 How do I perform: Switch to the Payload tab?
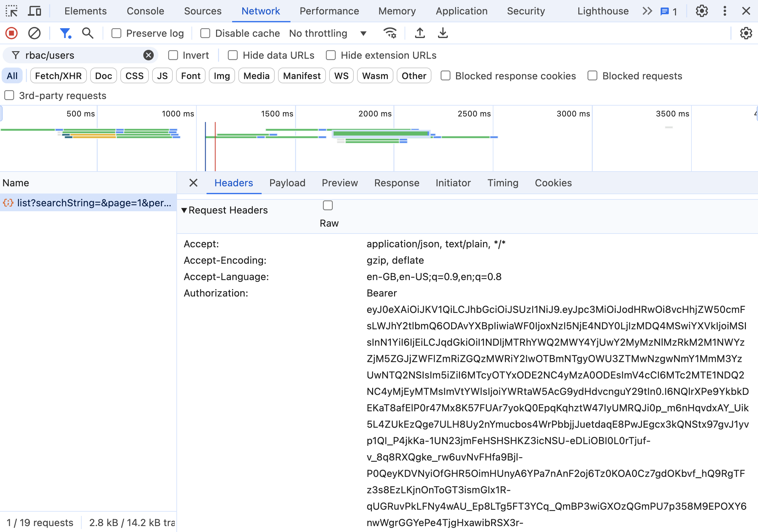287,183
